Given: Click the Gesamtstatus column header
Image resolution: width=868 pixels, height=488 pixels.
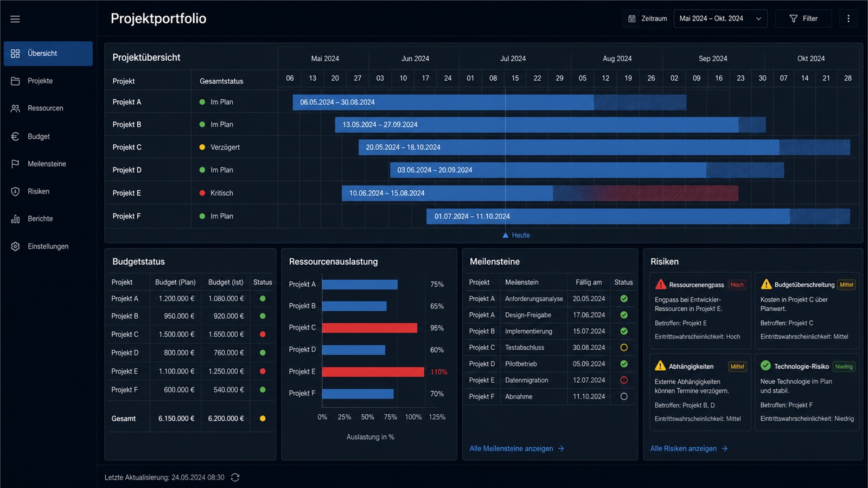Looking at the screenshot, I should [221, 81].
